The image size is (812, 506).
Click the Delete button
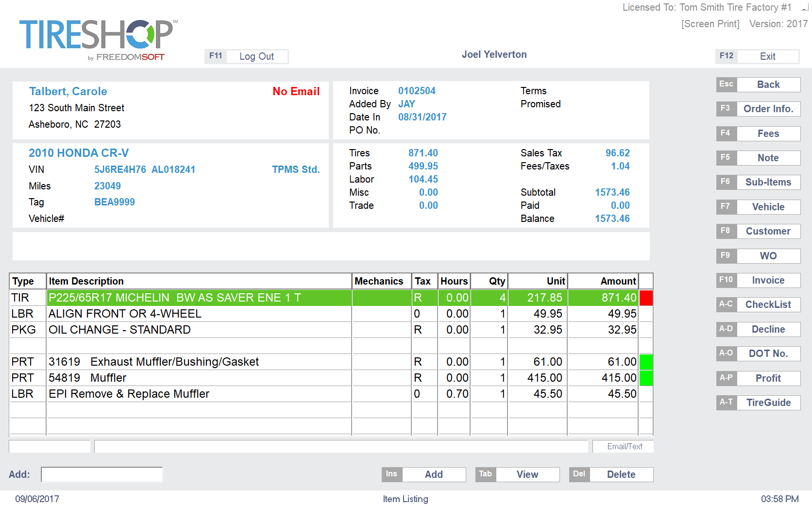(x=611, y=474)
